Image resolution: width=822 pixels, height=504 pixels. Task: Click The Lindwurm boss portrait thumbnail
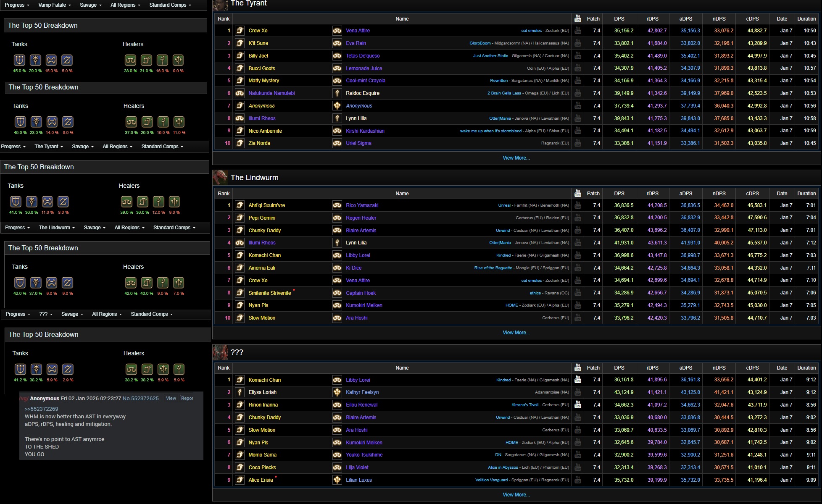click(220, 178)
